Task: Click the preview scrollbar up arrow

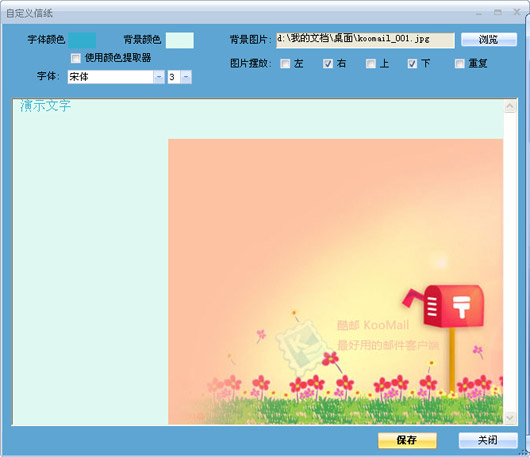Action: click(x=510, y=106)
